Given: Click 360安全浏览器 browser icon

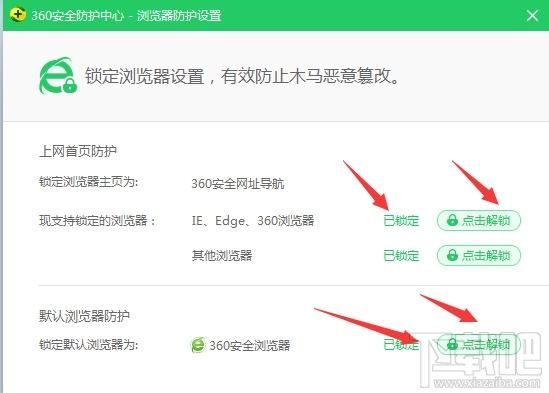Looking at the screenshot, I should [x=198, y=345].
